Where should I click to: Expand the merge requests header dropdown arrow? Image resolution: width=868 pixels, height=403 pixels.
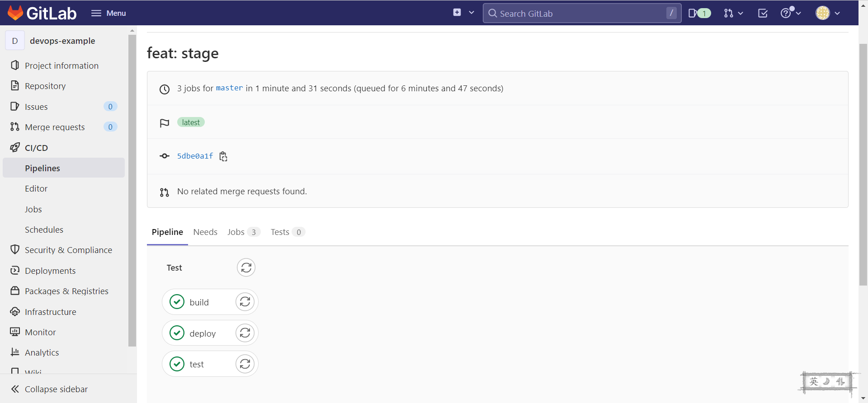(x=741, y=13)
